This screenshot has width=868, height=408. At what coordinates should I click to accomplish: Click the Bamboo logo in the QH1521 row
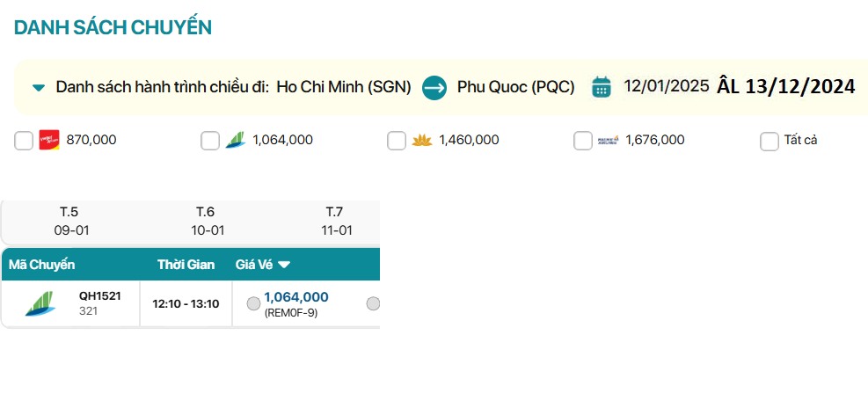point(40,303)
